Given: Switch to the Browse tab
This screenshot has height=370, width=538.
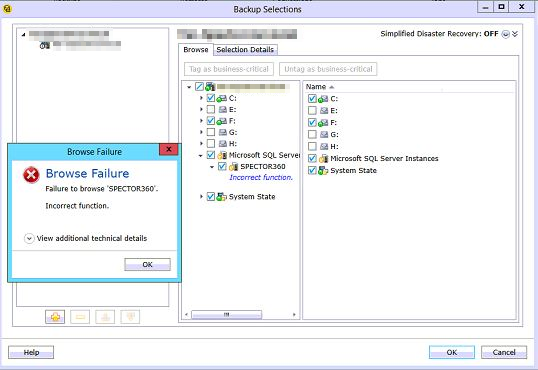Looking at the screenshot, I should click(x=196, y=50).
